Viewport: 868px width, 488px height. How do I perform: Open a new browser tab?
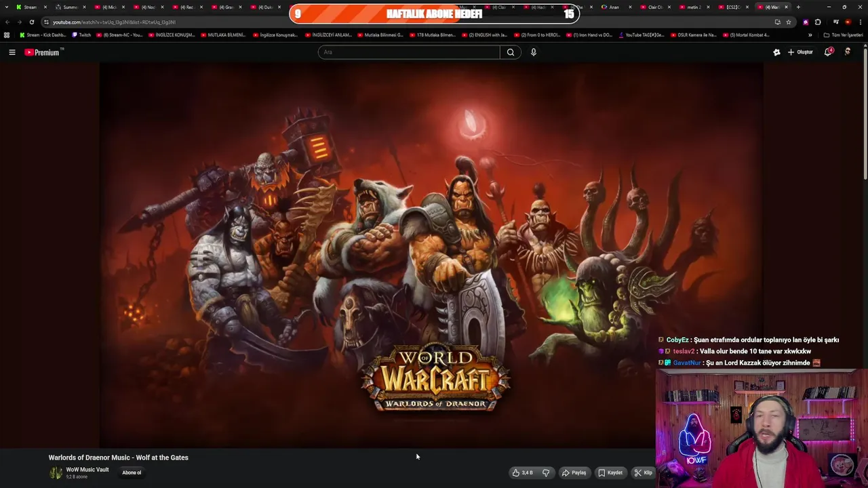coord(798,7)
